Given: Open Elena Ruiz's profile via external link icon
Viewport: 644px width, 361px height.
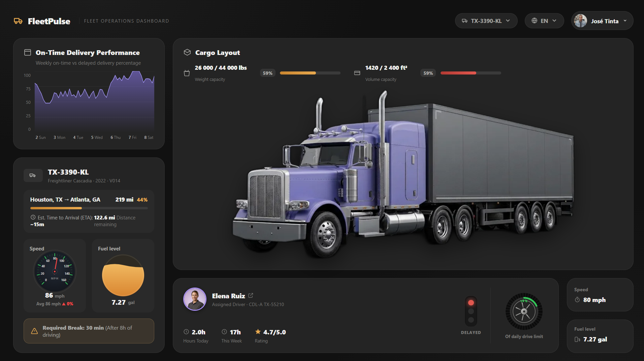Looking at the screenshot, I should 251,296.
